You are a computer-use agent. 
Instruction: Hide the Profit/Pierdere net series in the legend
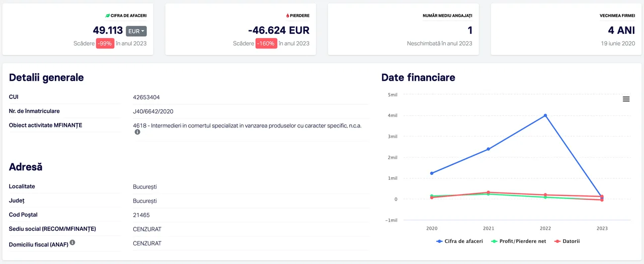(x=519, y=241)
